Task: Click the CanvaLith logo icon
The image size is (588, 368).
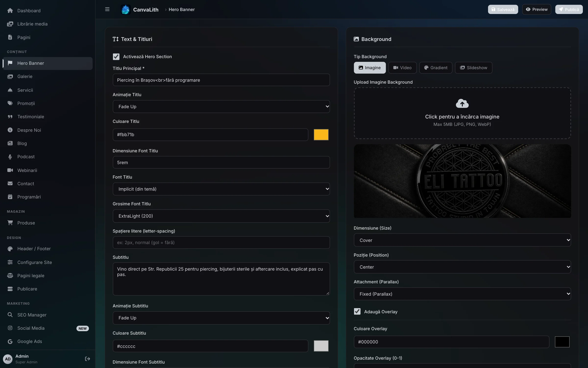Action: (125, 10)
